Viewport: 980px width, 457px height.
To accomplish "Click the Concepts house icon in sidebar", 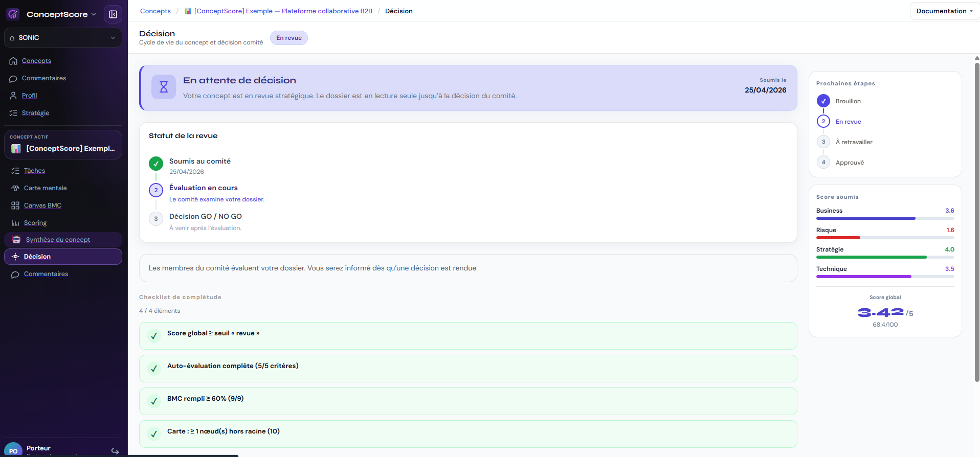I will pyautogui.click(x=13, y=61).
